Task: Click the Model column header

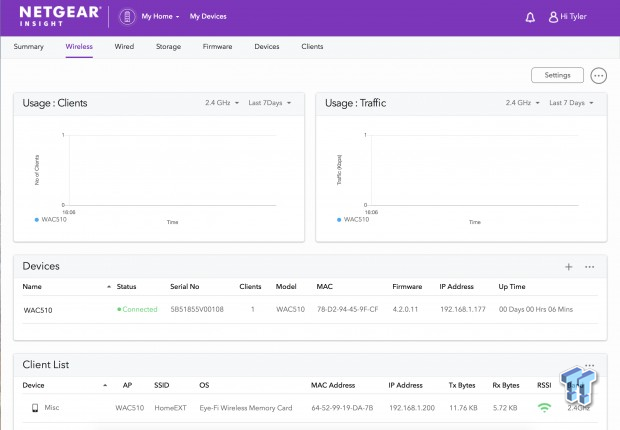Action: pos(286,287)
